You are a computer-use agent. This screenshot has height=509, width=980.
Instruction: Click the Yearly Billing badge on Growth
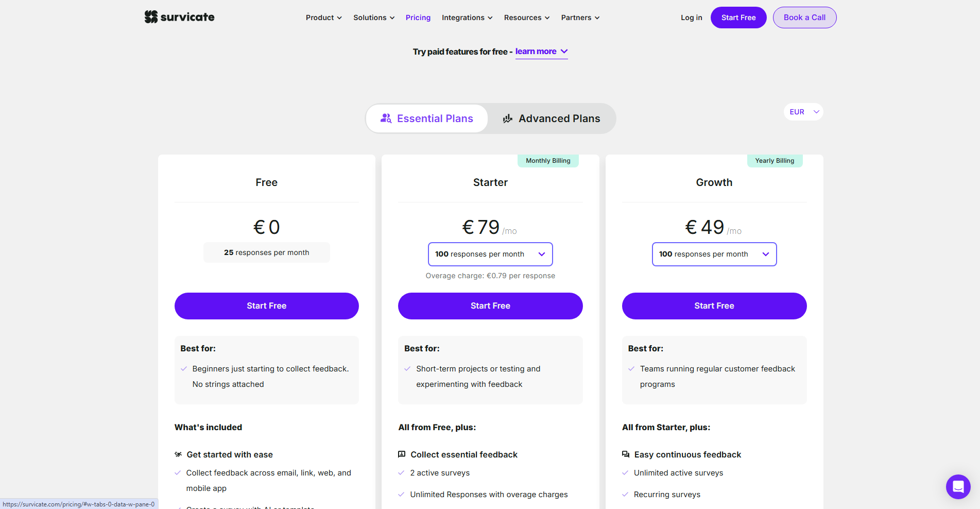(775, 160)
